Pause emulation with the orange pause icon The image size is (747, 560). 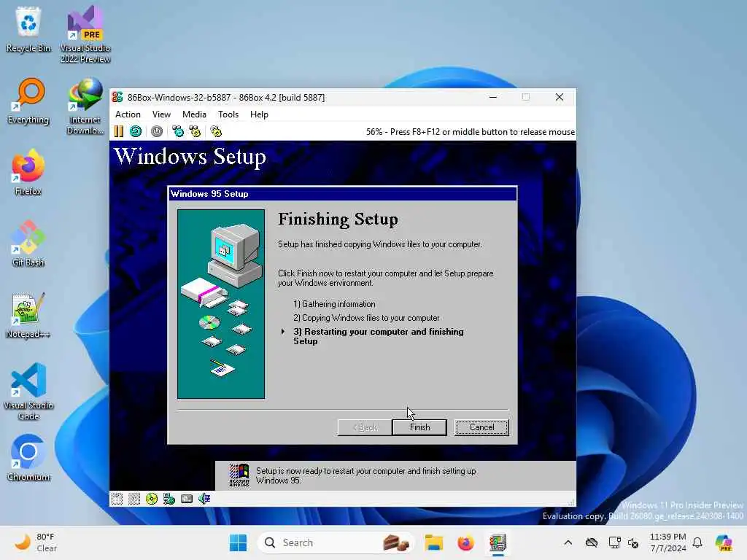click(119, 131)
